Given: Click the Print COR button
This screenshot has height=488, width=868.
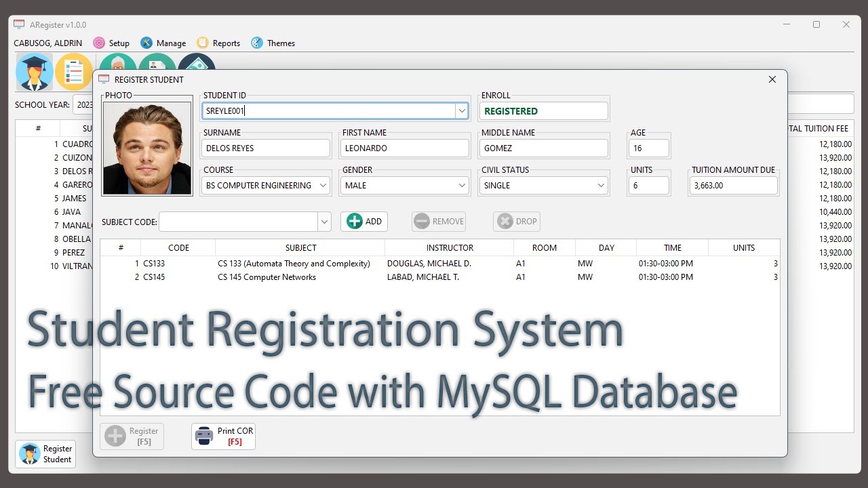Looking at the screenshot, I should tap(223, 436).
